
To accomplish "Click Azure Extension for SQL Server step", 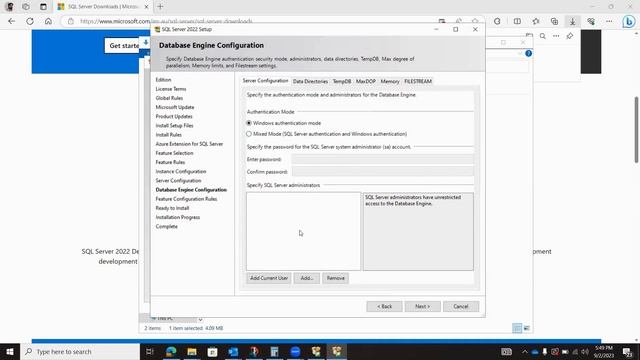I will click(189, 144).
